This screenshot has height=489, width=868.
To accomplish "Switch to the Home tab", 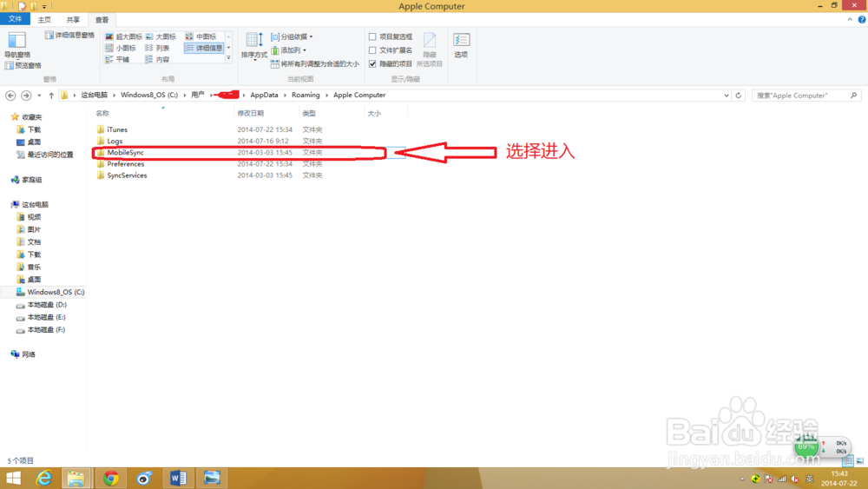I will click(44, 20).
